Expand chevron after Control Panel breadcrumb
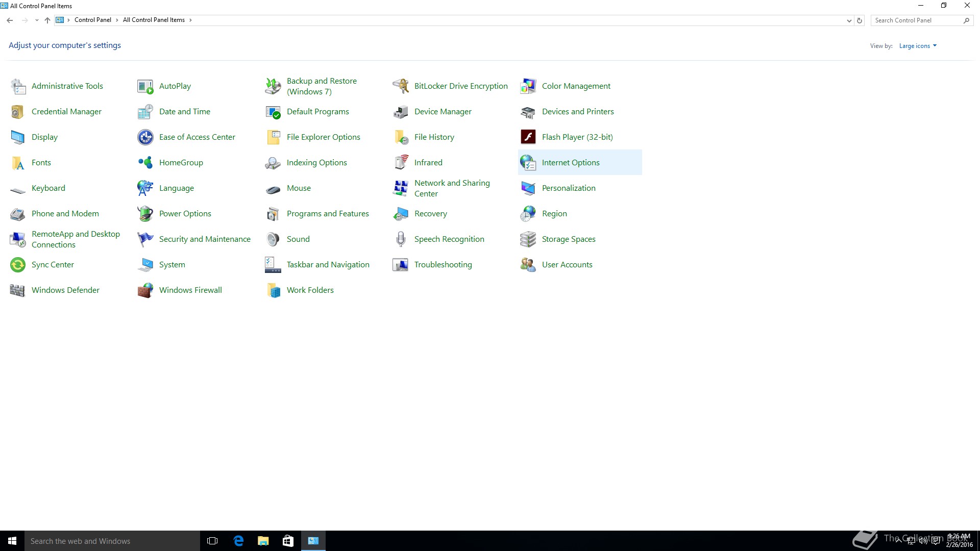 click(117, 20)
